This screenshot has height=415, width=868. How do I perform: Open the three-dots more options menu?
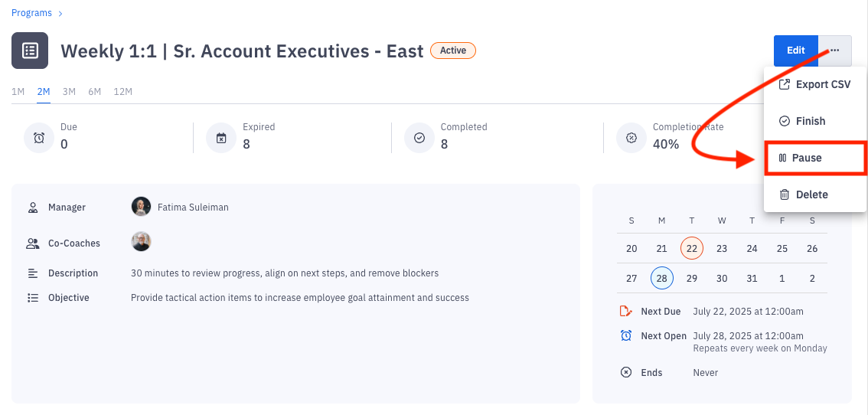click(x=834, y=51)
